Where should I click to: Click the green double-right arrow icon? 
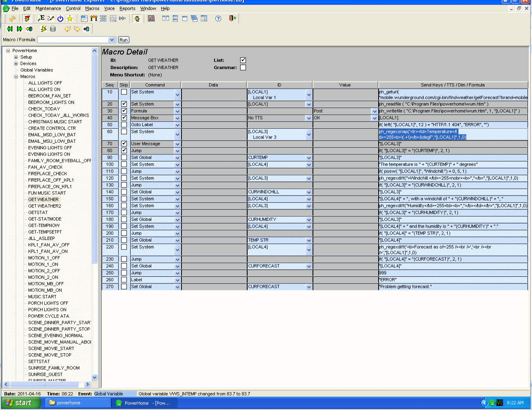point(19,29)
